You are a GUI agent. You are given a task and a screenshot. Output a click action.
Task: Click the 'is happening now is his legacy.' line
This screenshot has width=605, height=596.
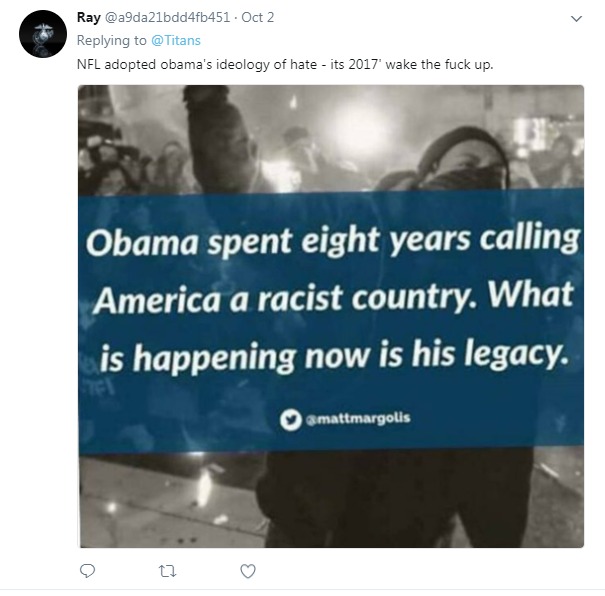[330, 357]
